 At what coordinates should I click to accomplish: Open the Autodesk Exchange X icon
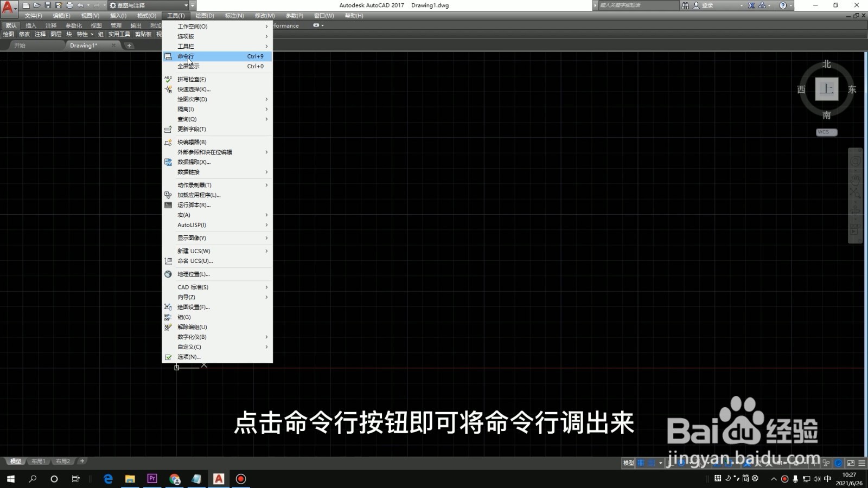point(751,5)
